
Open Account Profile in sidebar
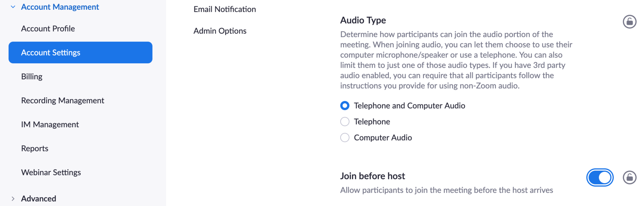click(48, 29)
